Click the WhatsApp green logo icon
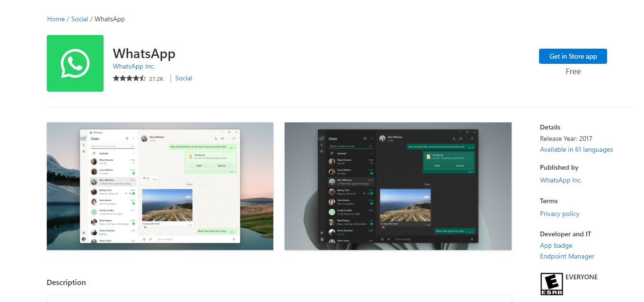 [x=75, y=63]
